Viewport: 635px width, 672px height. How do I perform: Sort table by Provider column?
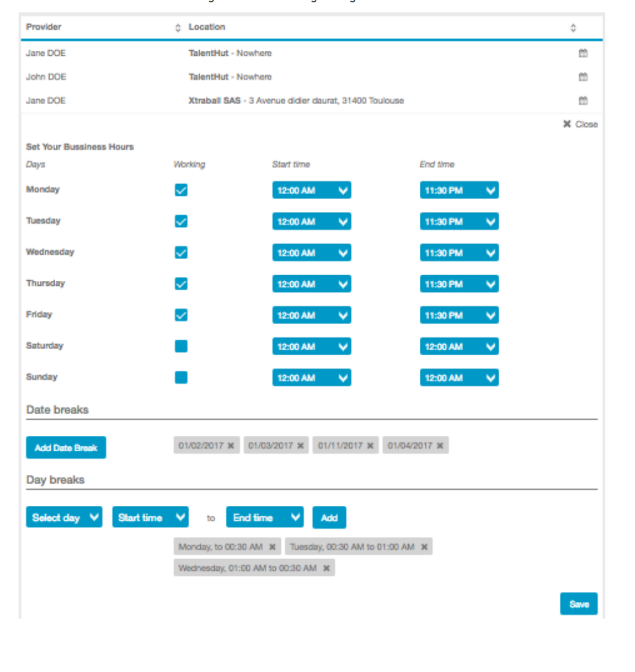coord(178,28)
